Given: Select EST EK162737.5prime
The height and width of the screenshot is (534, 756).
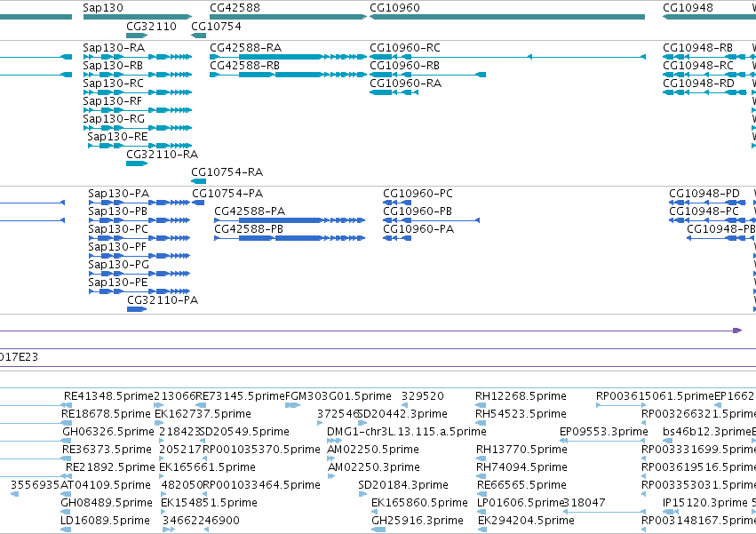Looking at the screenshot, I should pos(203,414).
